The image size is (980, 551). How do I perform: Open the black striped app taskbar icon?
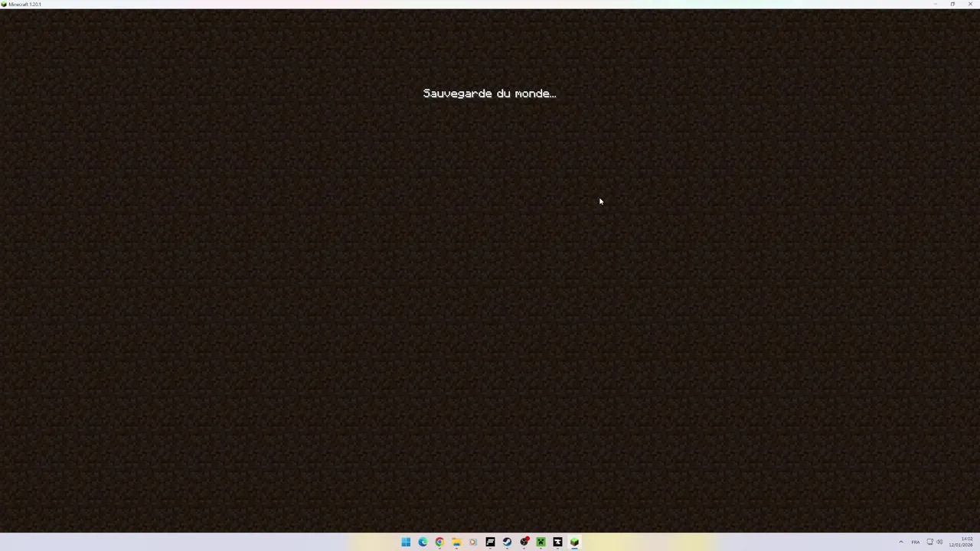(x=490, y=542)
